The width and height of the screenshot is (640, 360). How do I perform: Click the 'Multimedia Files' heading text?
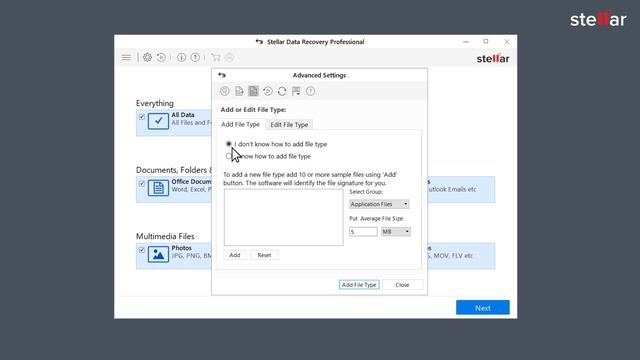[165, 236]
